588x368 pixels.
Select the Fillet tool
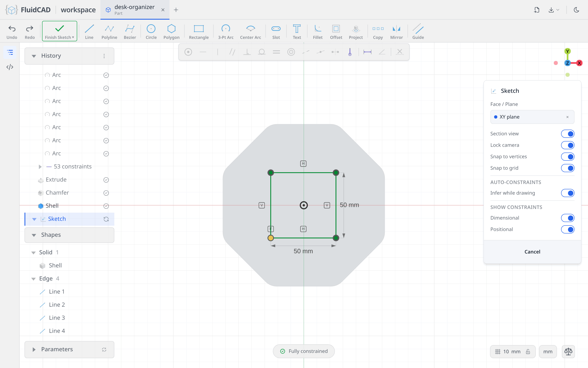(x=317, y=32)
